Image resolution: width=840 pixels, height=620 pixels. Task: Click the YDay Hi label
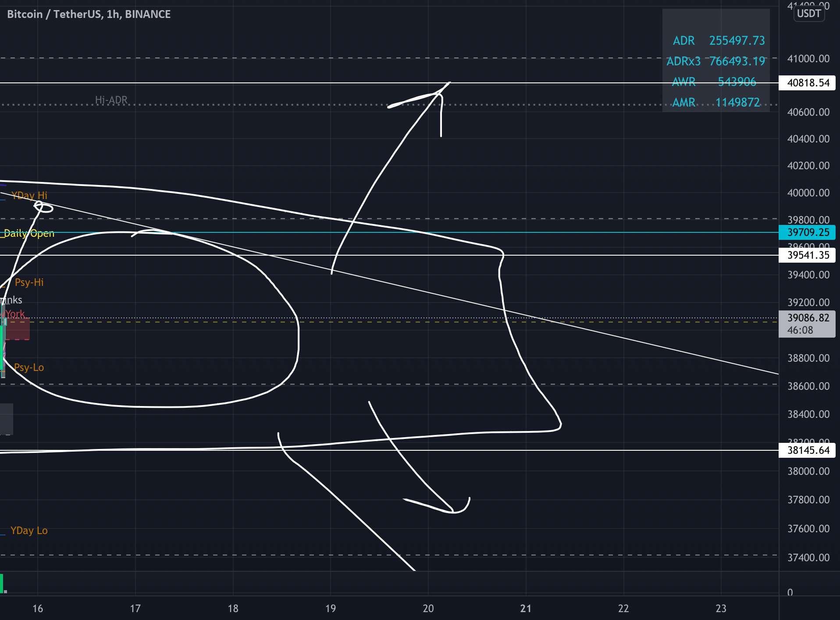point(29,196)
